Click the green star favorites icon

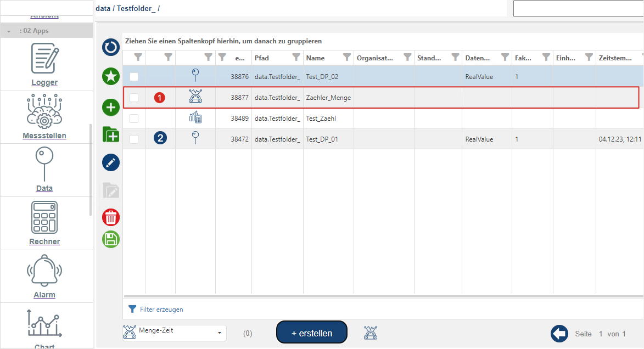(x=111, y=76)
